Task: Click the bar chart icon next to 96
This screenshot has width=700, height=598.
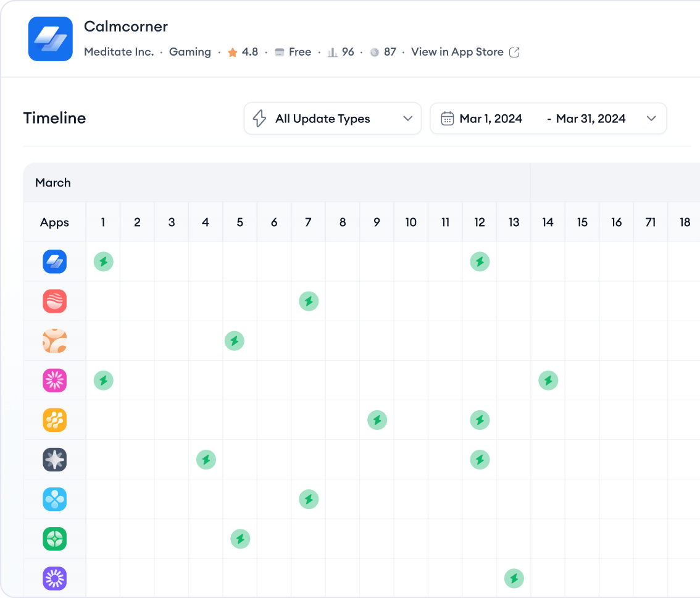Action: [333, 53]
